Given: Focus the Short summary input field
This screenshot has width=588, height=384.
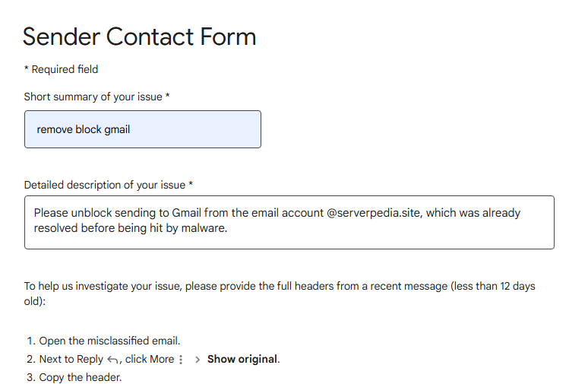Looking at the screenshot, I should (143, 129).
